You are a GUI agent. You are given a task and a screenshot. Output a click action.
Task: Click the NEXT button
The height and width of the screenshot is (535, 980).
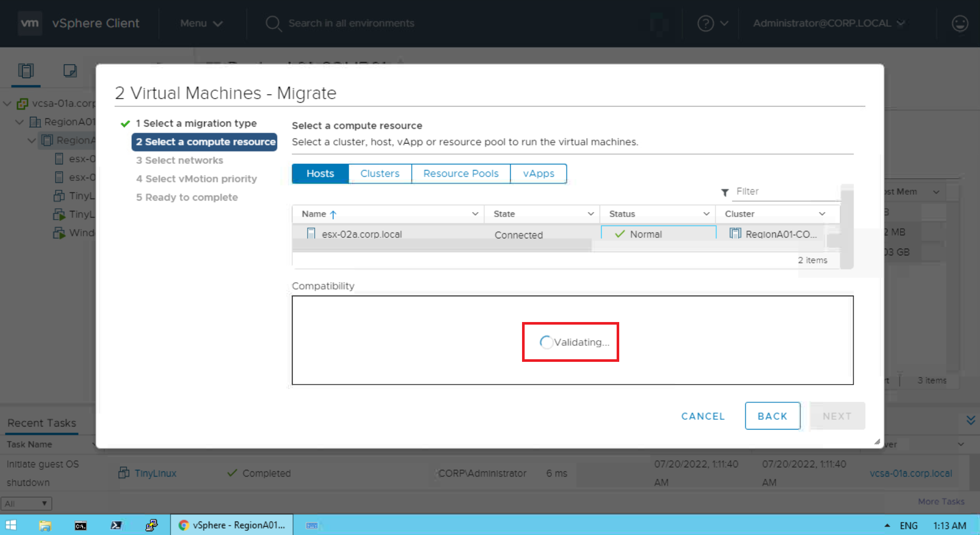[x=837, y=416]
